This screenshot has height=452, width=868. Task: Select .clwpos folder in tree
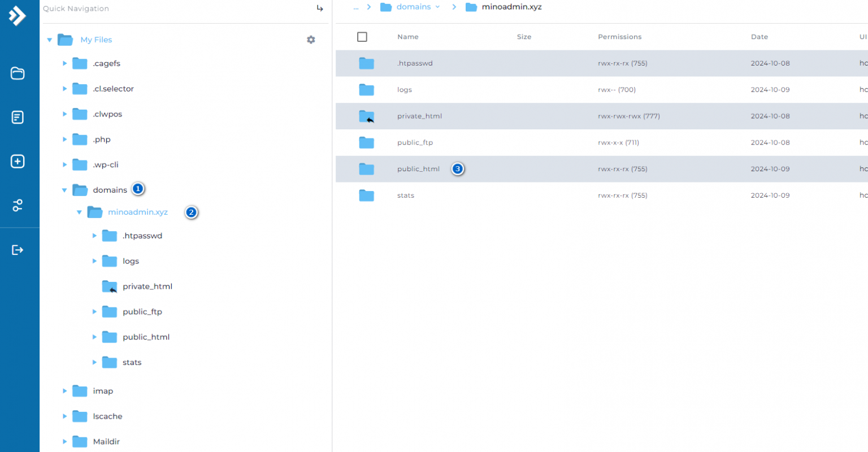[107, 114]
